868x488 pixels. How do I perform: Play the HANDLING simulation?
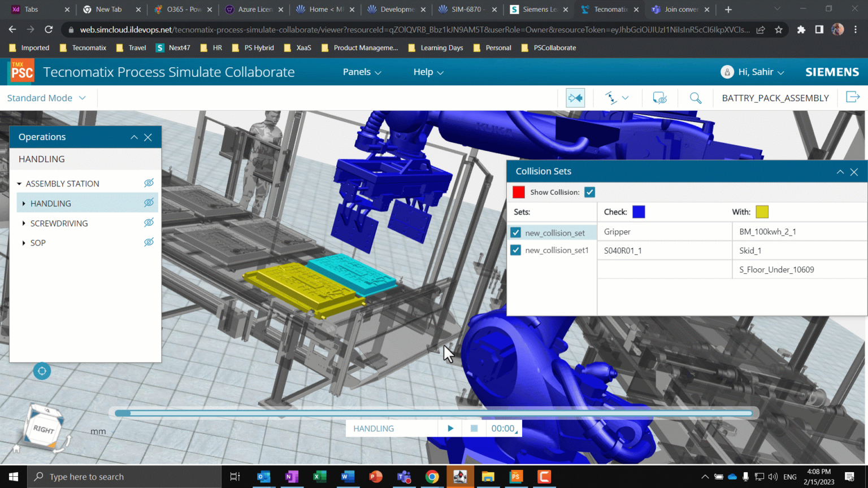[450, 428]
